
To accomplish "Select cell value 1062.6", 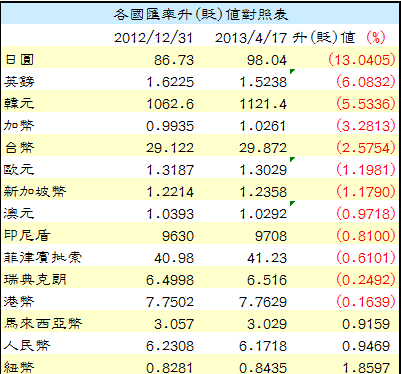I will point(170,104).
